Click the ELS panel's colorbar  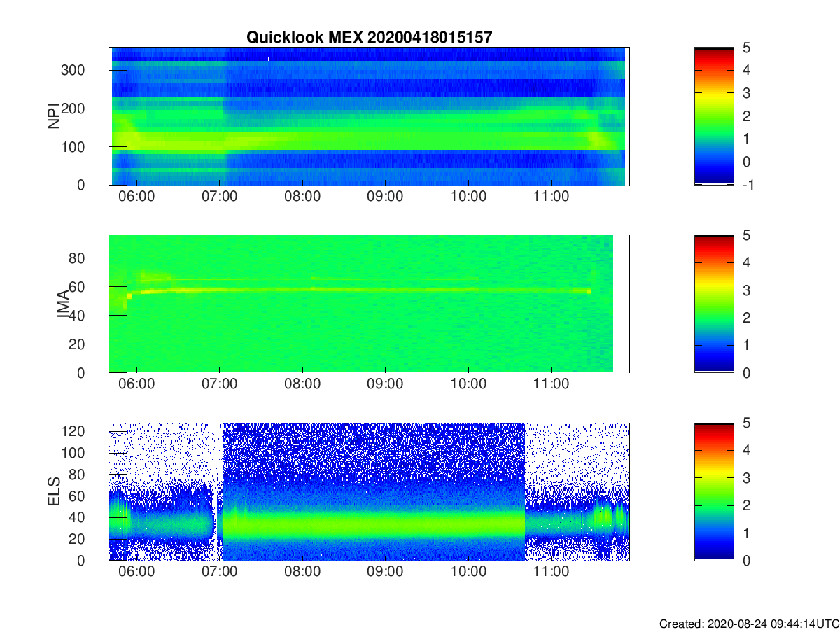tap(714, 491)
